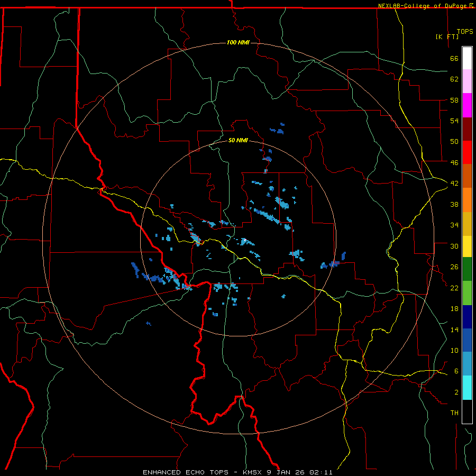The height and width of the screenshot is (476, 476).
Task: Click the 10 value on the legend
Action: click(x=454, y=350)
